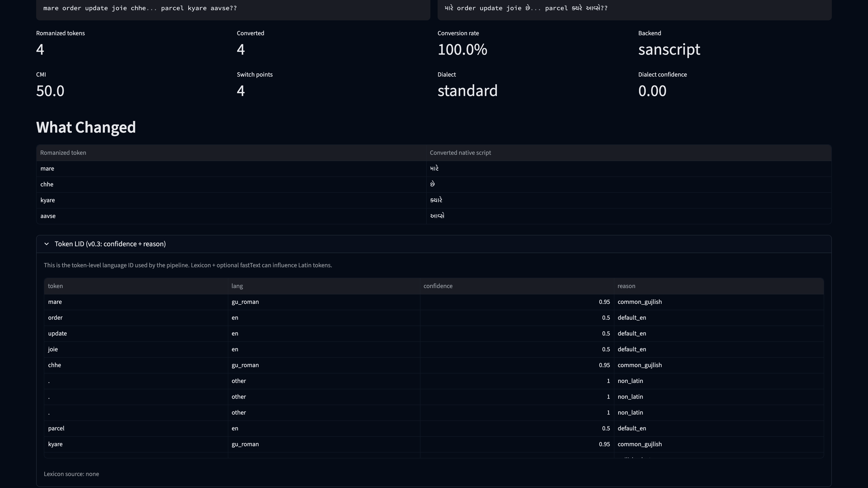Click the Lexicon source none label

pyautogui.click(x=71, y=474)
